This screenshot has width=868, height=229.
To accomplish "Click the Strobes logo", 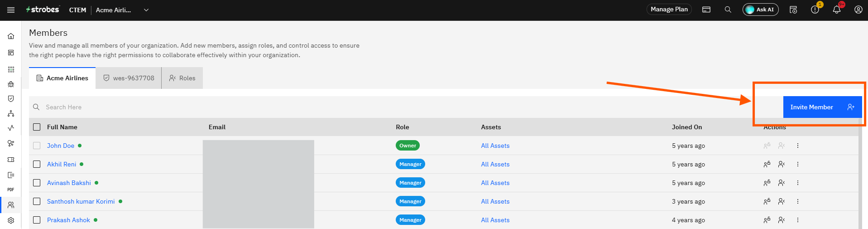I will click(43, 10).
